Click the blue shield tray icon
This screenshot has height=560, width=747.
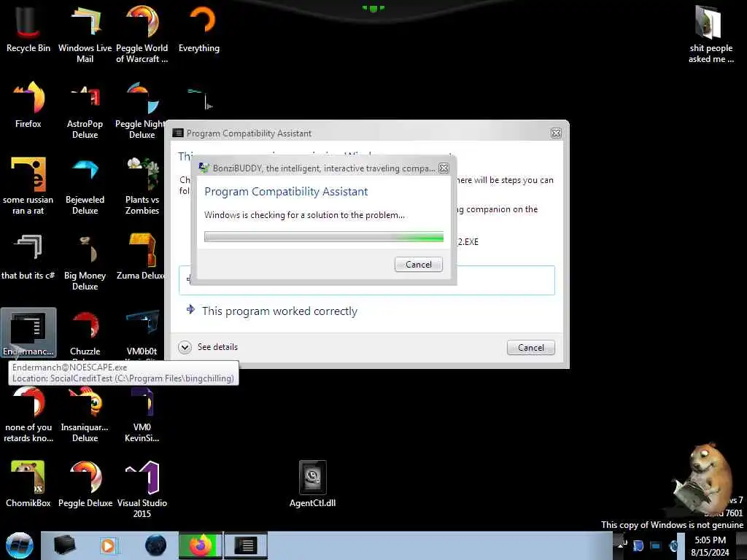pyautogui.click(x=638, y=545)
